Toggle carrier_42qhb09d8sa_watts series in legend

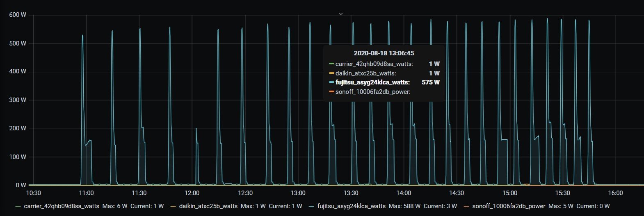pyautogui.click(x=62, y=206)
